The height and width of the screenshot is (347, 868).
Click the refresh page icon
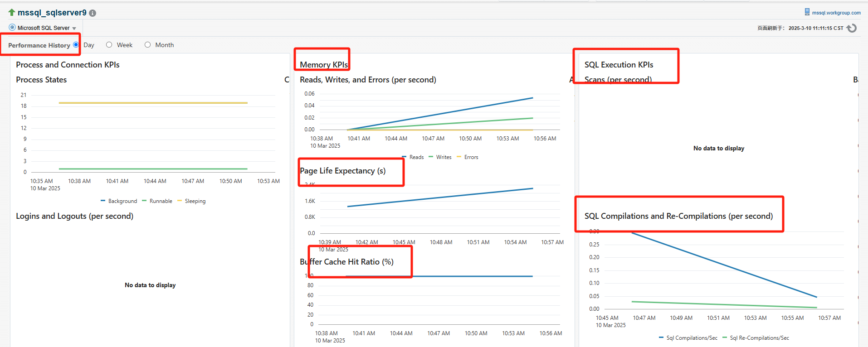tap(852, 28)
